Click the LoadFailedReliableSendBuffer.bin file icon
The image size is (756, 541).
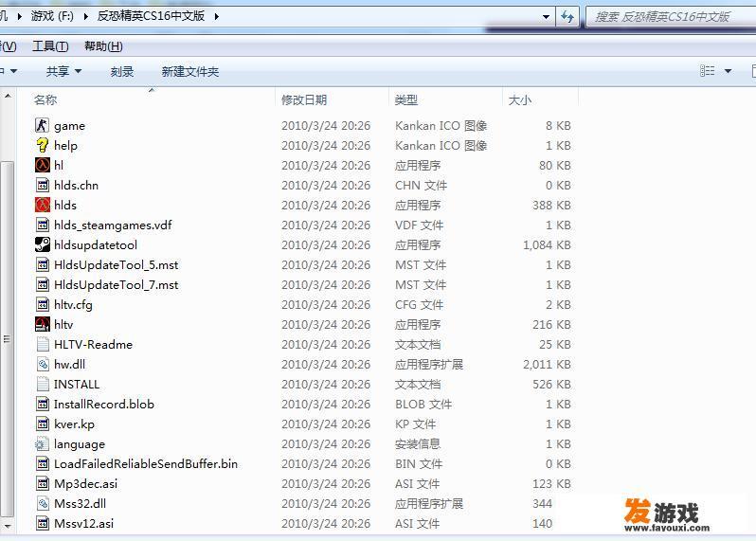[43, 463]
